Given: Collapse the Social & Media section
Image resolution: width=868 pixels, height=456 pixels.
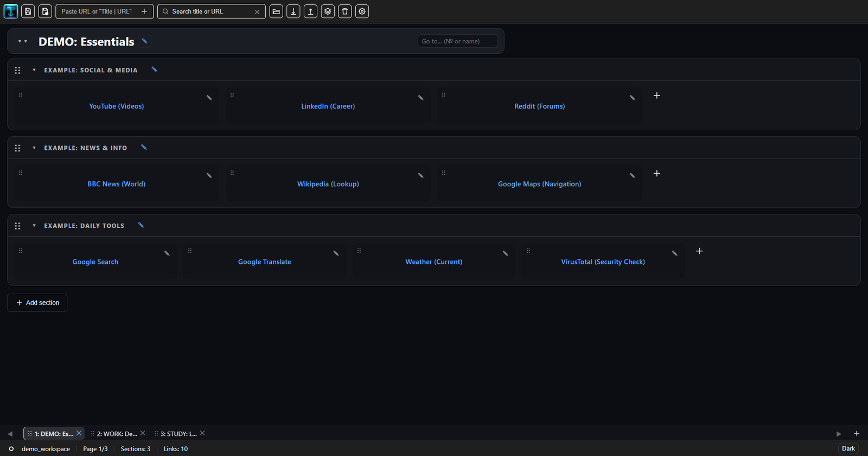Looking at the screenshot, I should (x=34, y=70).
